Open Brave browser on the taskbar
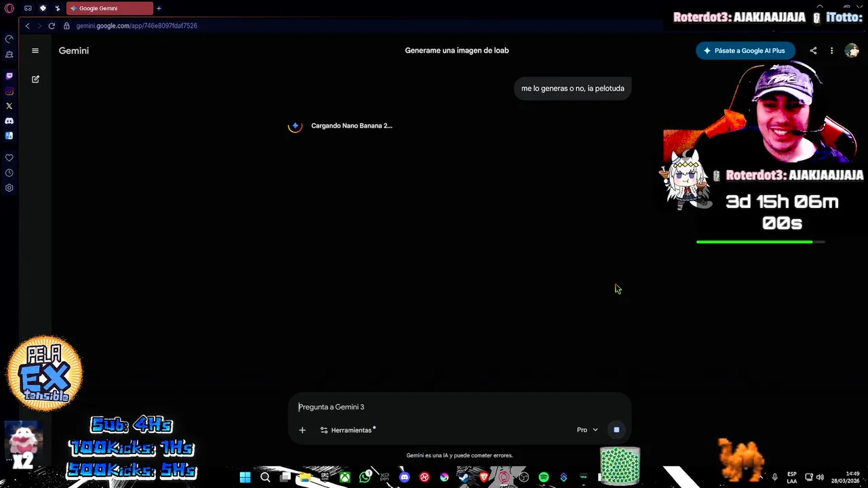 coord(484,477)
